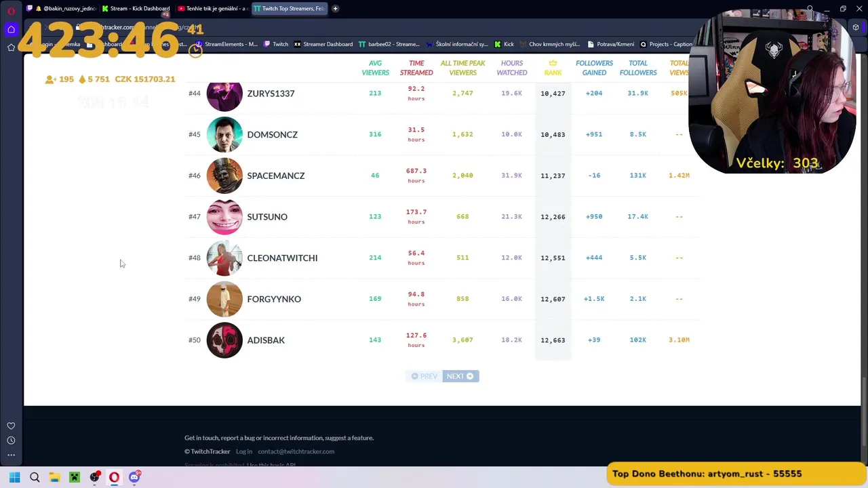Screen dimensions: 868x488
Task: Open OBS Studio from the taskbar
Action: 94,477
